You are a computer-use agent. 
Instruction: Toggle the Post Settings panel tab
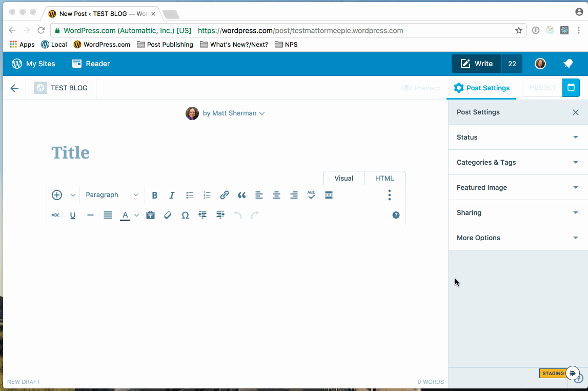pos(481,88)
